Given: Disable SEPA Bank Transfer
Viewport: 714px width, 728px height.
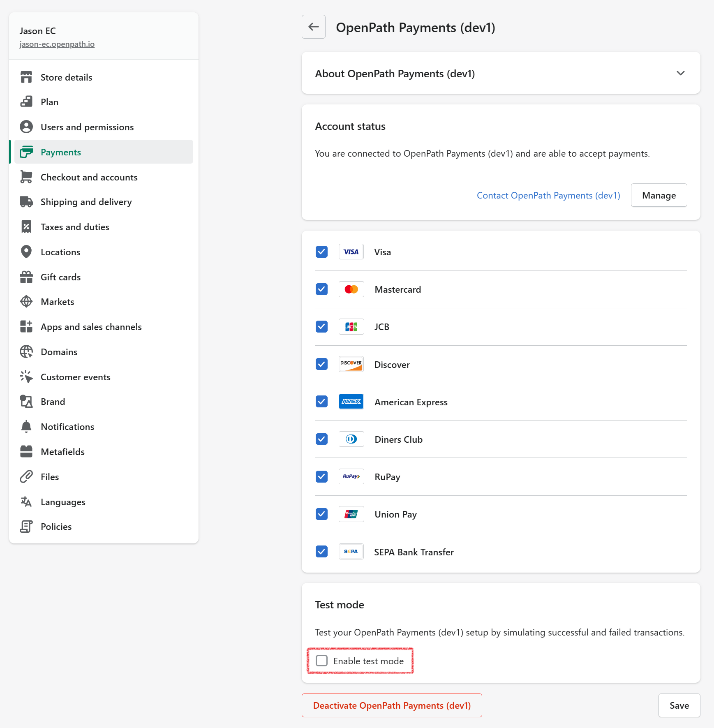Looking at the screenshot, I should coord(321,552).
